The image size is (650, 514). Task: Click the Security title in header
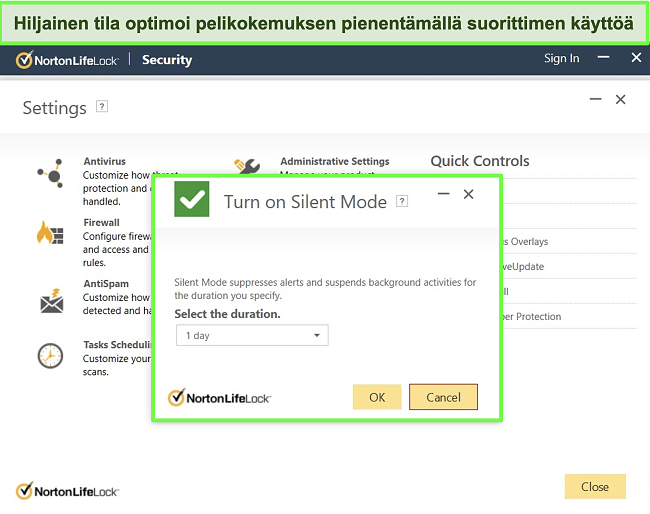pyautogui.click(x=167, y=60)
